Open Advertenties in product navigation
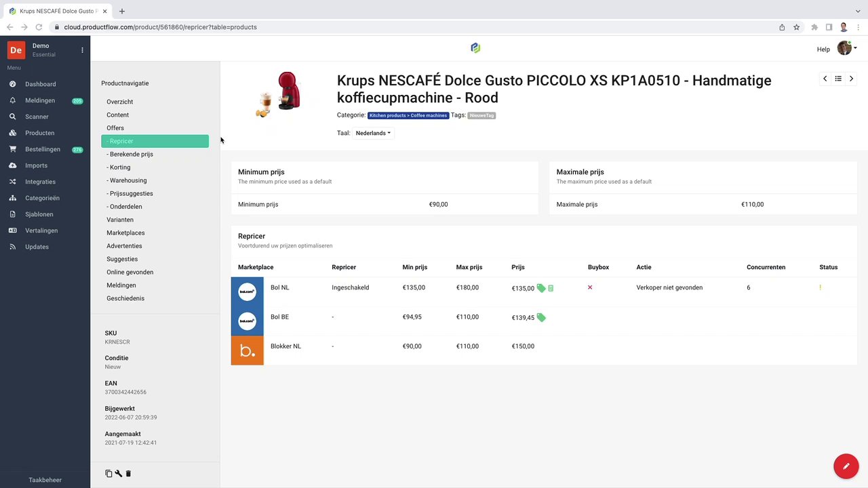The image size is (868, 488). (124, 246)
